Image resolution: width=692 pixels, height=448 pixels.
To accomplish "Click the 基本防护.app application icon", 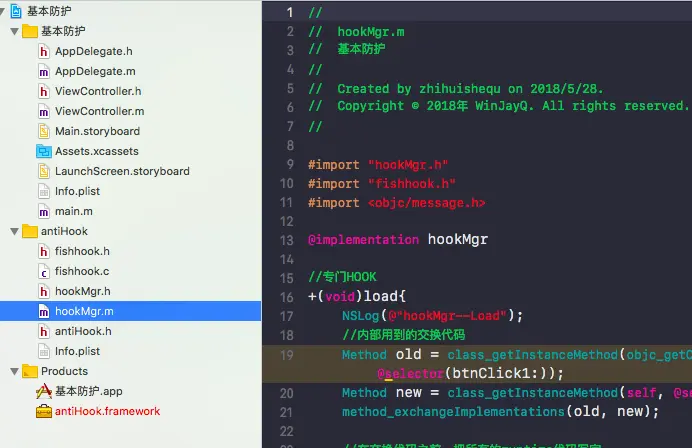I will [x=44, y=392].
